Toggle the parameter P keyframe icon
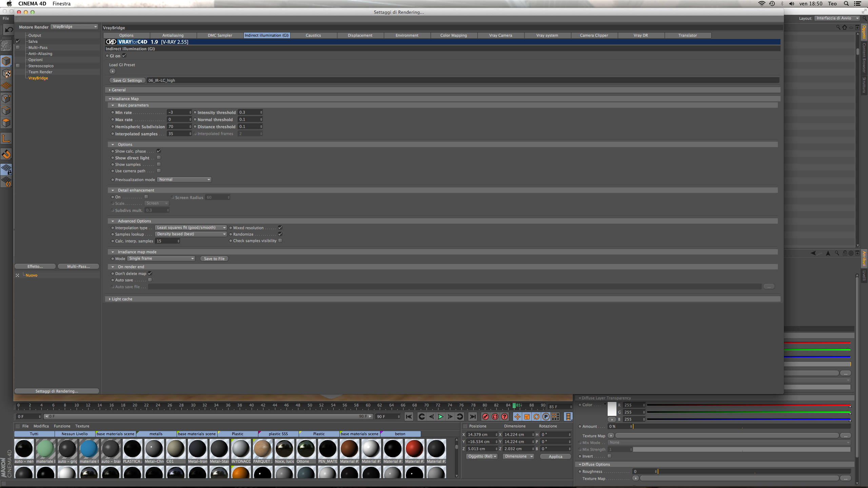The width and height of the screenshot is (868, 488). 546,416
